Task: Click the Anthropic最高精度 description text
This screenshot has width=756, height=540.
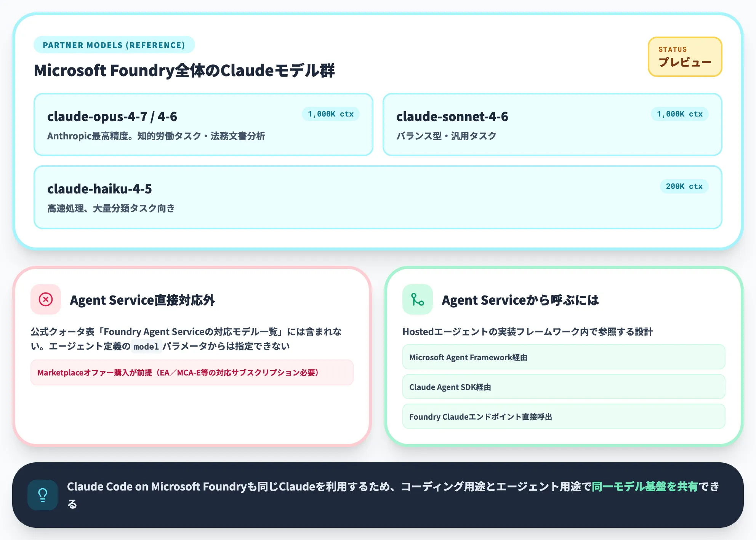Action: coord(156,136)
